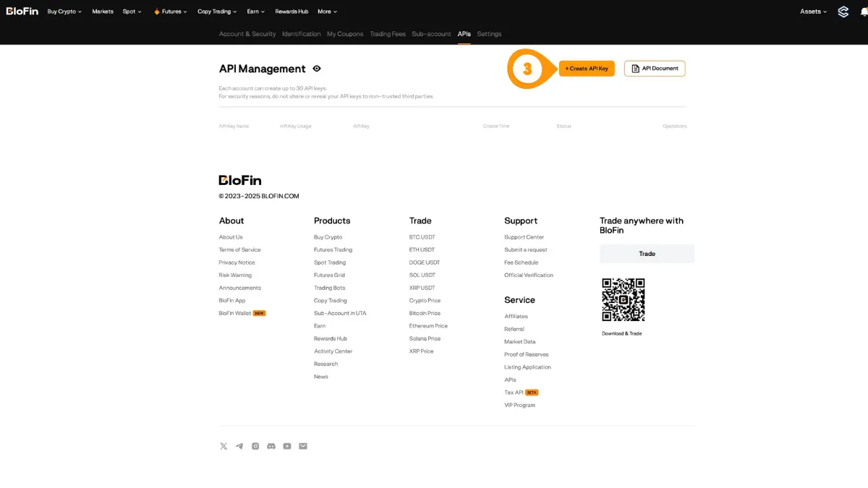The height and width of the screenshot is (488, 868).
Task: Switch to My Coupons tab
Action: 345,34
